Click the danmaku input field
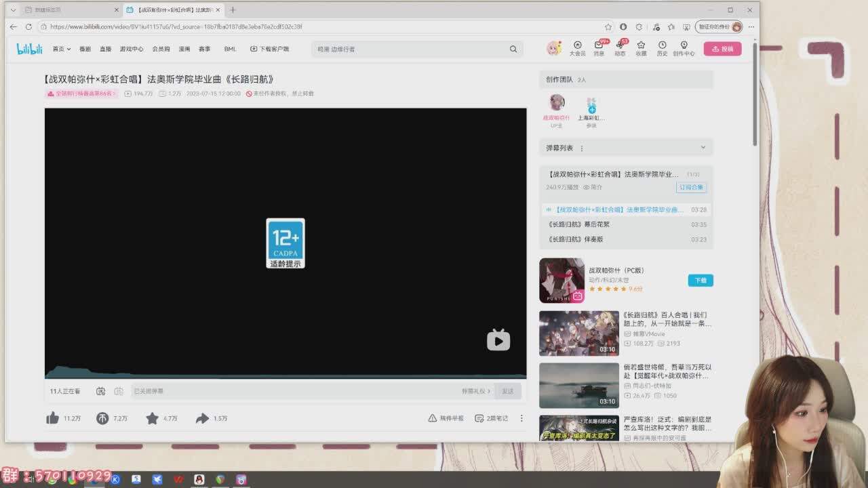The width and height of the screenshot is (868, 488). click(x=295, y=391)
